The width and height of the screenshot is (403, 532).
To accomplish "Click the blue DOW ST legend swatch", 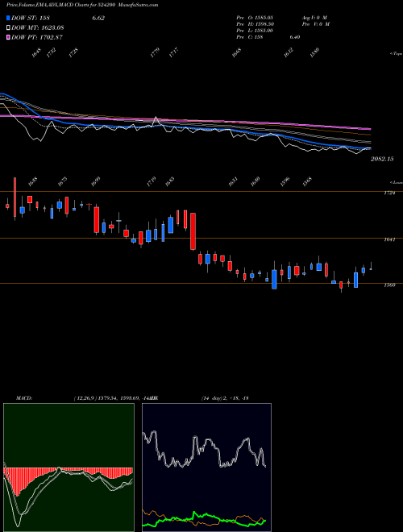I will (x=8, y=18).
